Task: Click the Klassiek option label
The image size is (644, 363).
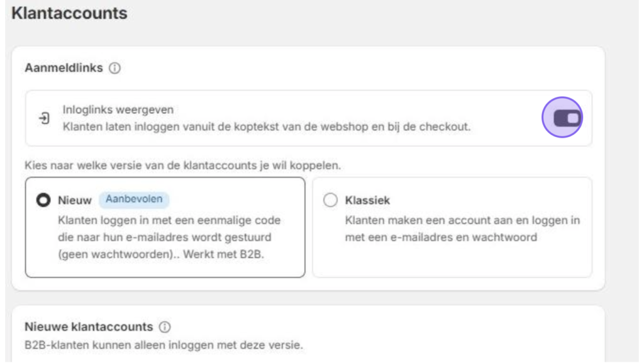Action: (367, 201)
